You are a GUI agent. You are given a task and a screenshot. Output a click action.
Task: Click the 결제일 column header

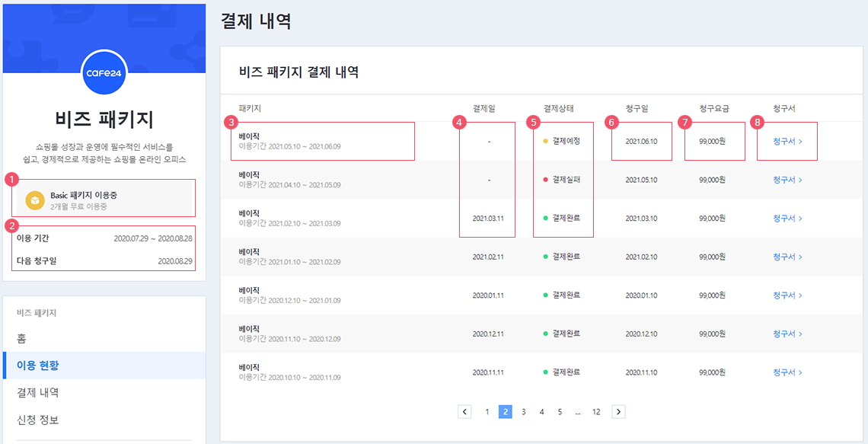(x=483, y=108)
